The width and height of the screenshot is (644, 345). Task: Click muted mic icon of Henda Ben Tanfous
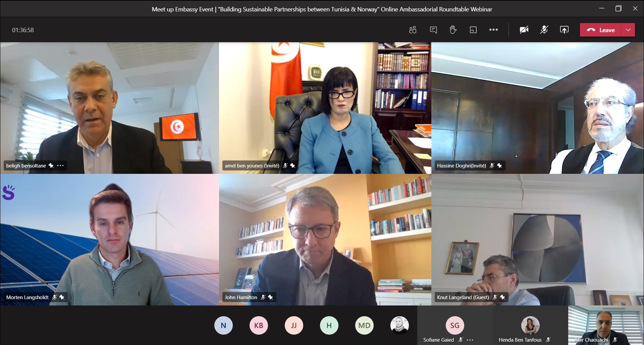tap(548, 340)
